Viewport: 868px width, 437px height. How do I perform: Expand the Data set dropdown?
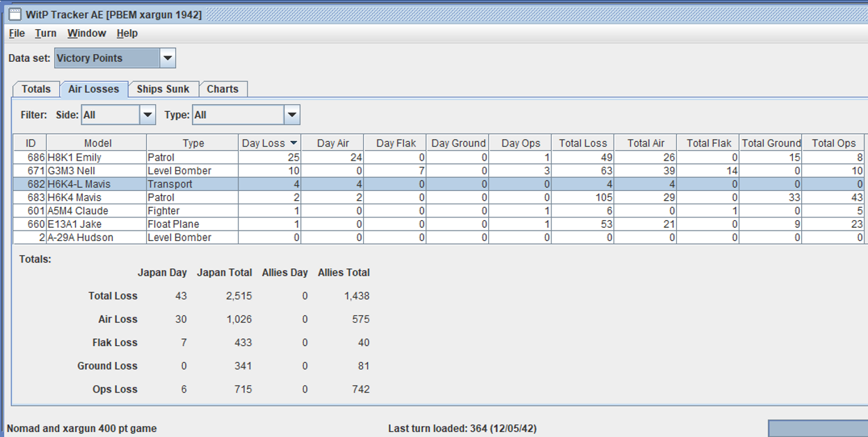tap(168, 58)
